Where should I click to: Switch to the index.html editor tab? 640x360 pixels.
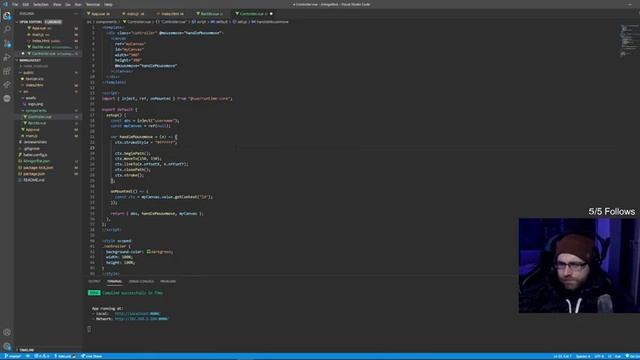pyautogui.click(x=171, y=14)
